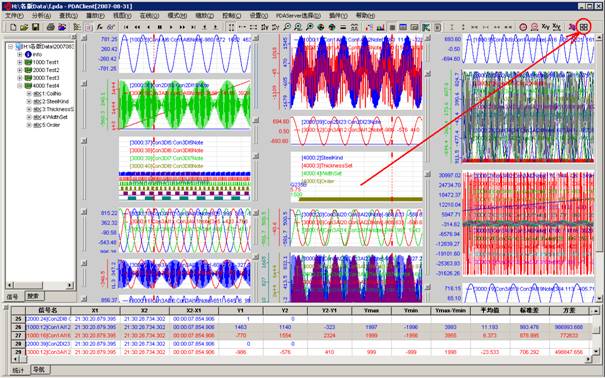The width and height of the screenshot is (605, 378).
Task: Click the first Xy plot toolbar icon
Action: point(545,27)
